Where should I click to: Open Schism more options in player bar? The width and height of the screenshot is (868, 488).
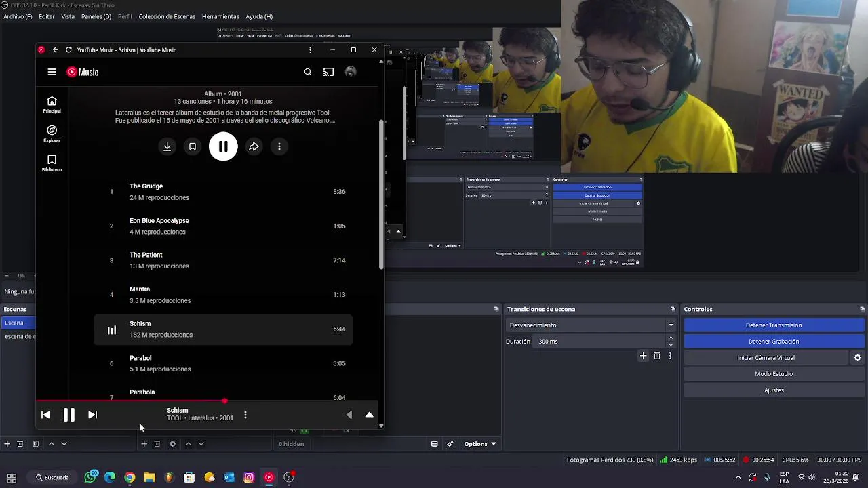[245, 415]
